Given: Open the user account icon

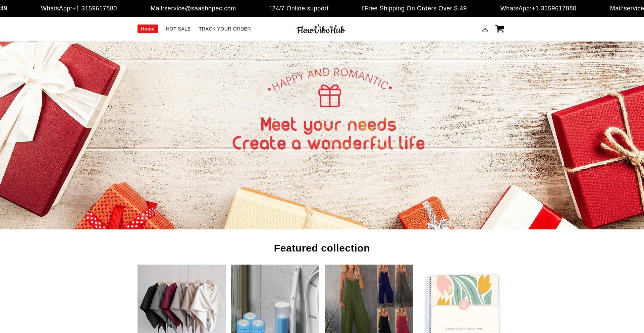Looking at the screenshot, I should [x=485, y=29].
